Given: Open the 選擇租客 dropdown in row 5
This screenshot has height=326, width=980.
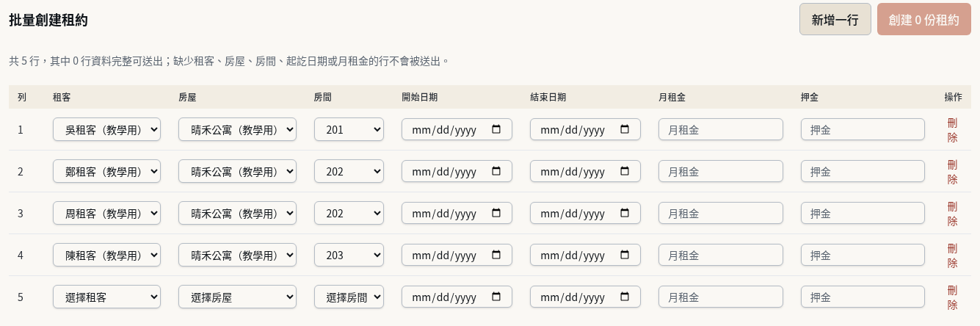Looking at the screenshot, I should coord(106,297).
